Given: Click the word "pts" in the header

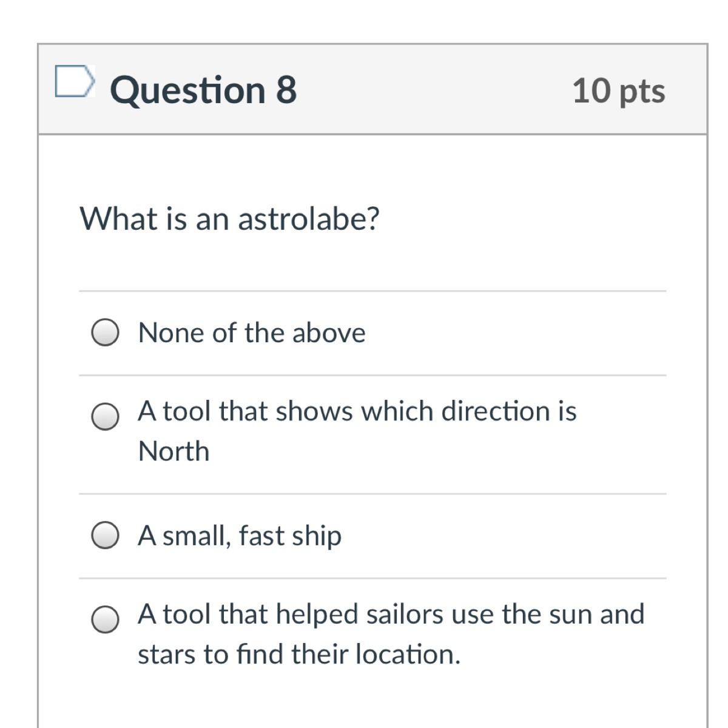Looking at the screenshot, I should point(642,92).
